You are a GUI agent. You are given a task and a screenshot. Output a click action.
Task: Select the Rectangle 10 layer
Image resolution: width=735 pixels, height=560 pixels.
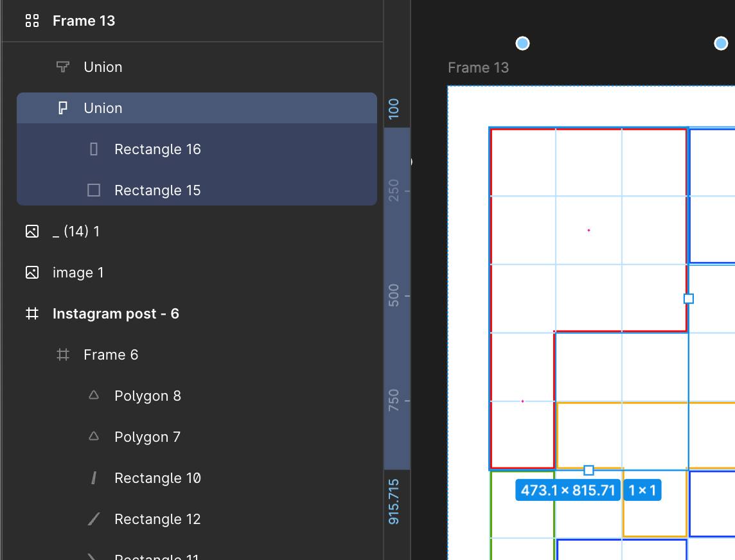pos(157,478)
